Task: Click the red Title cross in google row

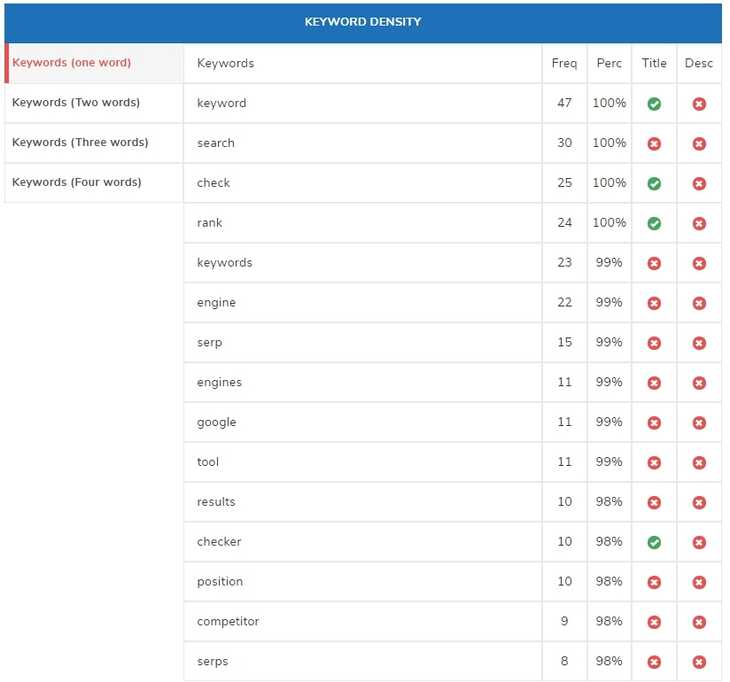Action: [654, 423]
